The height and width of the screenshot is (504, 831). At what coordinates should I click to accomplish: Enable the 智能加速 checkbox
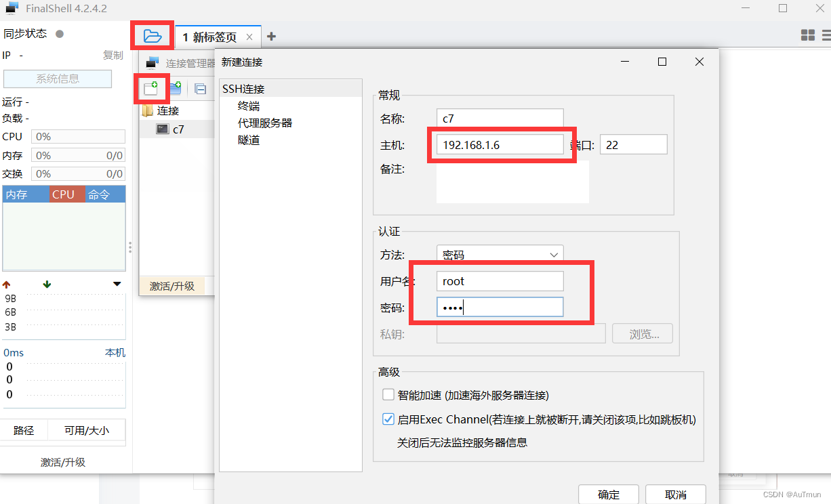(388, 394)
